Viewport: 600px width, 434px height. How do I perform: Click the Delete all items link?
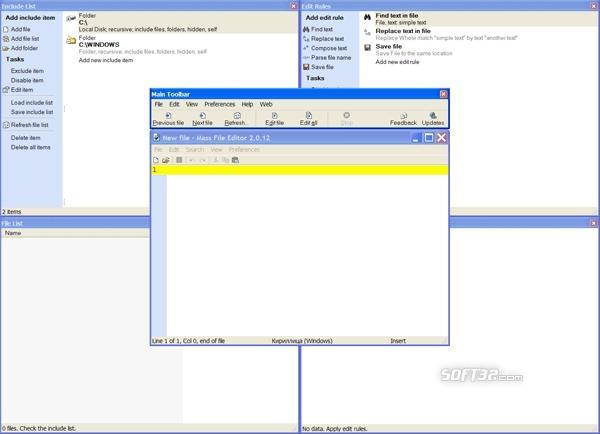click(31, 147)
